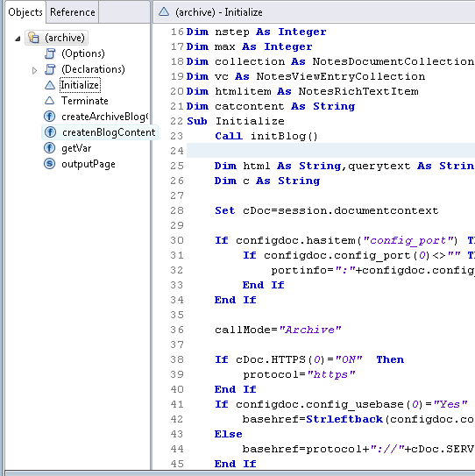This screenshot has width=475, height=476.
Task: Click the createnBlogContent function icon
Action: click(x=50, y=132)
